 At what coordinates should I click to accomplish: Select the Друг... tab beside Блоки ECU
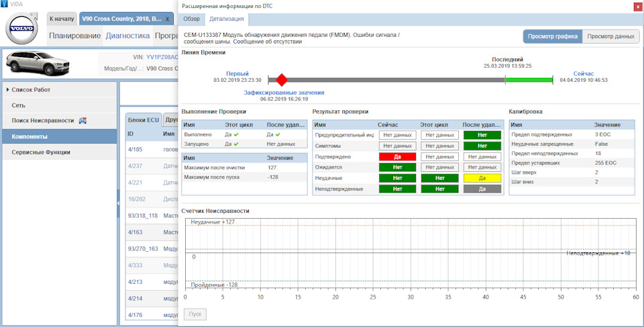pos(171,120)
